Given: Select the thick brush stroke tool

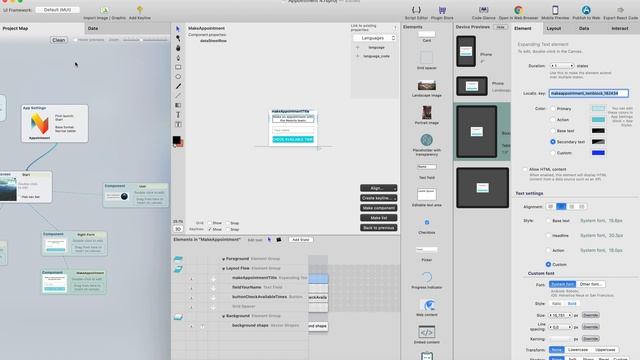Looking at the screenshot, I should click(178, 86).
